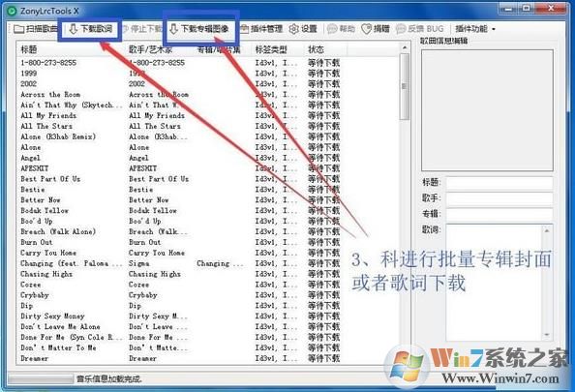
Task: Open 设置 gear settings icon
Action: 293,29
